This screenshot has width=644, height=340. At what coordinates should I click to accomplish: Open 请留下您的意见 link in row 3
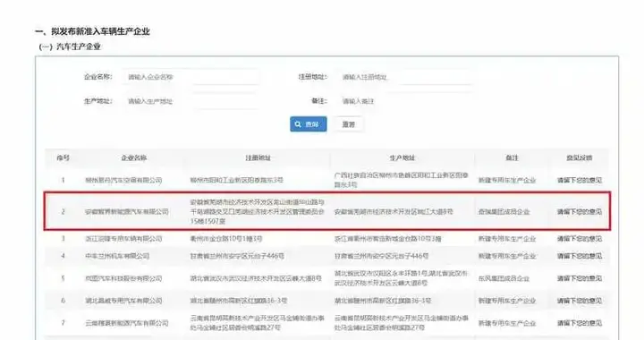580,239
